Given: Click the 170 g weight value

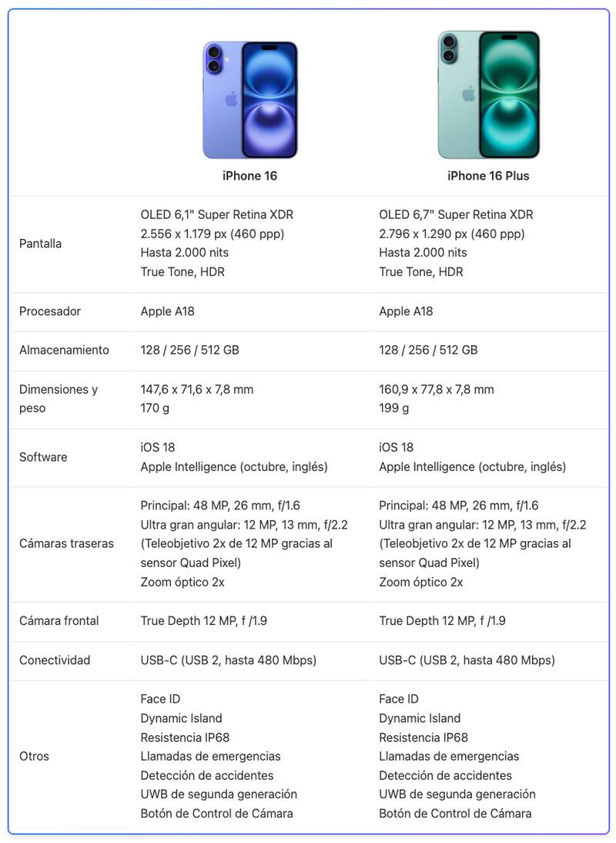Looking at the screenshot, I should pos(155,408).
